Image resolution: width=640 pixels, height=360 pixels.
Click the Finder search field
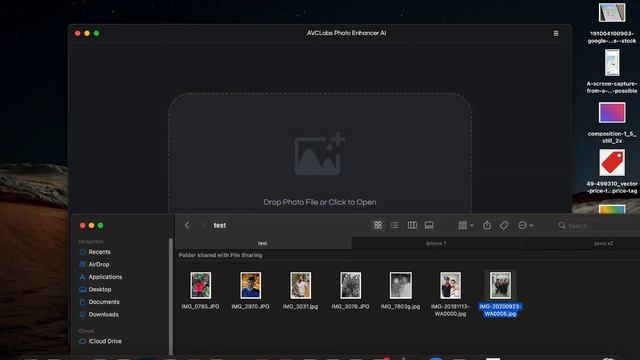coord(598,226)
